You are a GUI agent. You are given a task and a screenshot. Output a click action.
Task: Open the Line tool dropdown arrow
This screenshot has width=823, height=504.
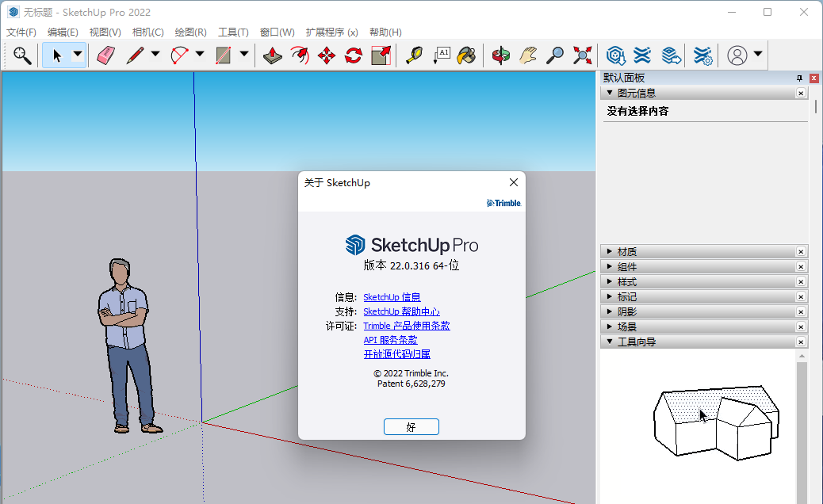(155, 54)
